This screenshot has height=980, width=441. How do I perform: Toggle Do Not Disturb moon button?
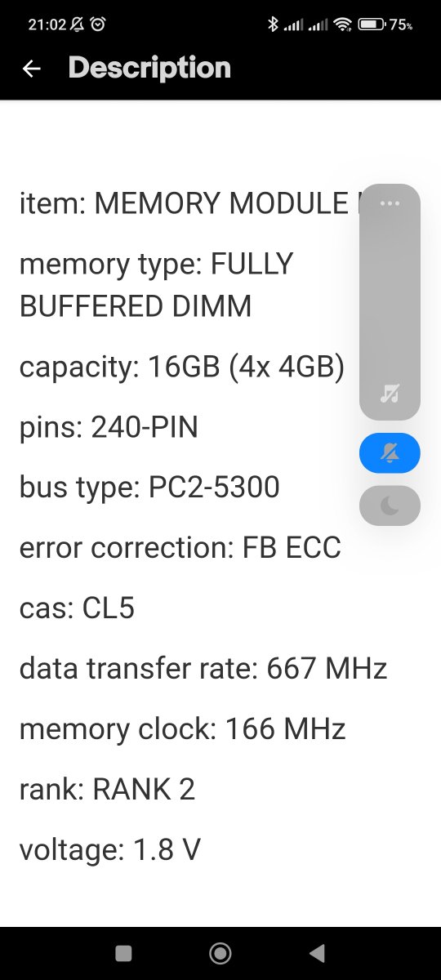tap(390, 506)
